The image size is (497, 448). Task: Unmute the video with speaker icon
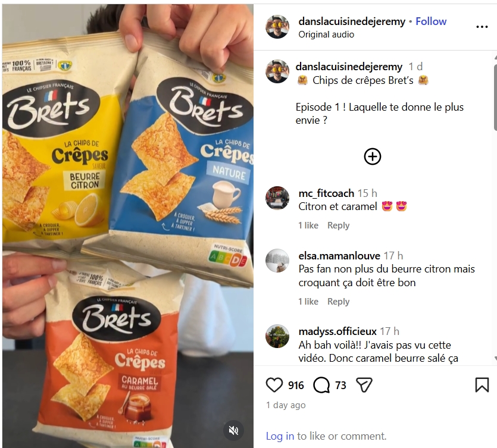(234, 430)
